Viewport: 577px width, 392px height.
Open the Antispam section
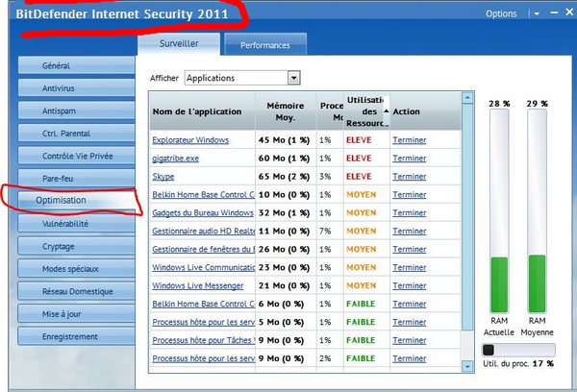pyautogui.click(x=77, y=110)
